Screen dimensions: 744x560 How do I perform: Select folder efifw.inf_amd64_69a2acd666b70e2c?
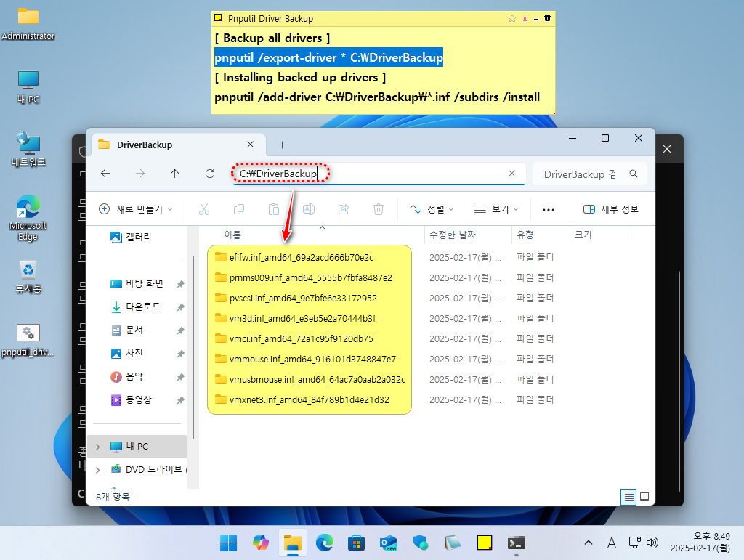pyautogui.click(x=302, y=257)
